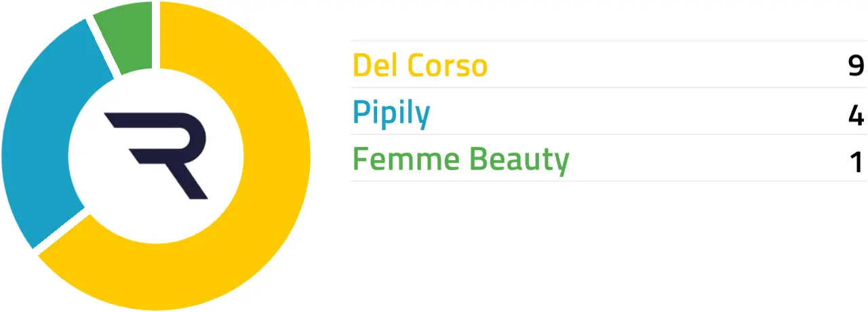
Task: Click the value 1 next to Femme Beauty
Action: click(x=857, y=161)
